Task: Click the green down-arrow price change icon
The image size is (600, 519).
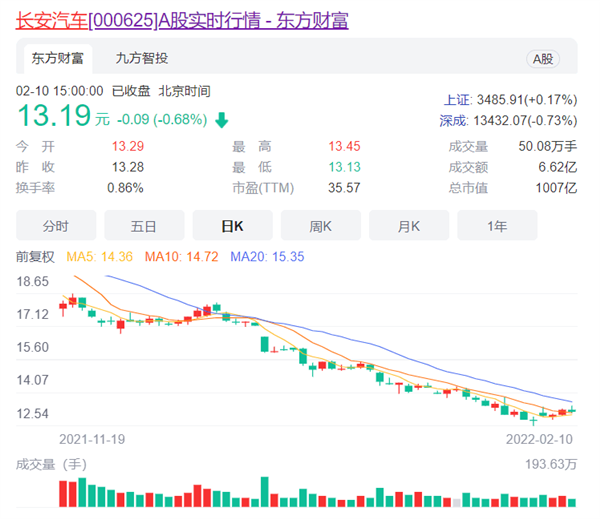Action: click(x=222, y=120)
